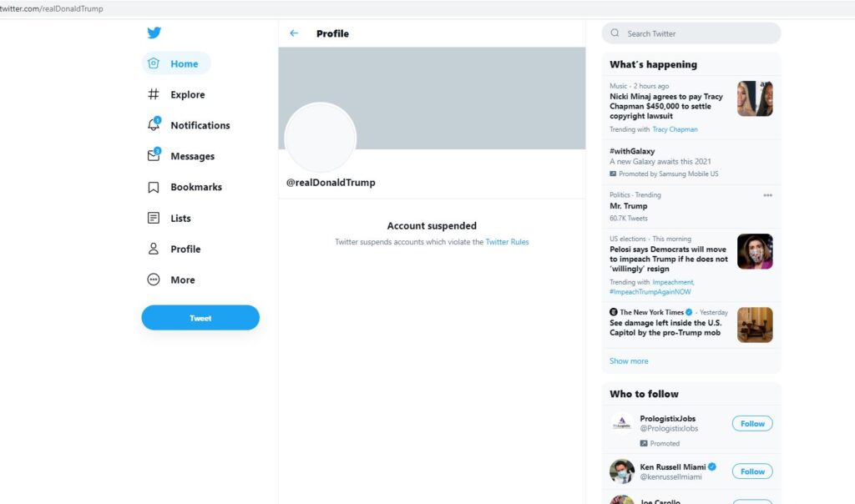Click the New York Times avatar icon

click(x=614, y=312)
